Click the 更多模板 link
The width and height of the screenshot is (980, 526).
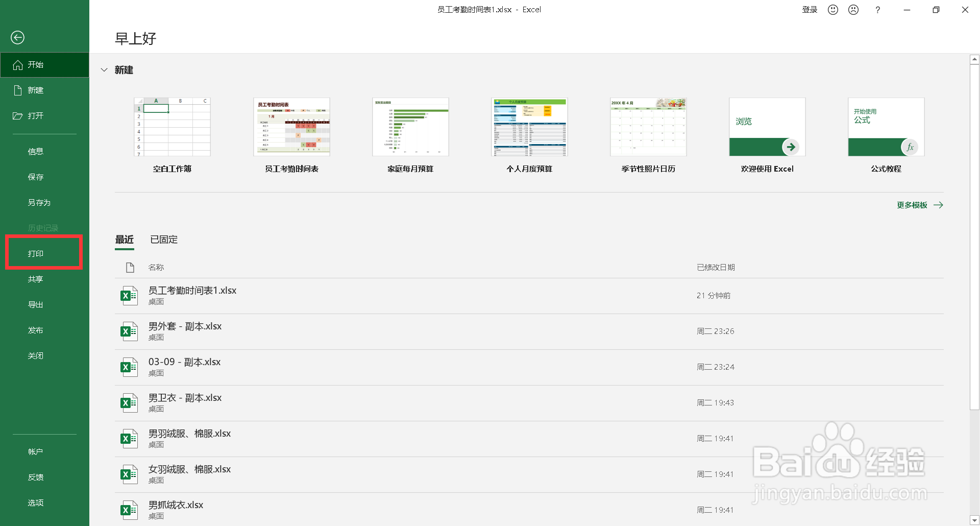click(x=920, y=205)
